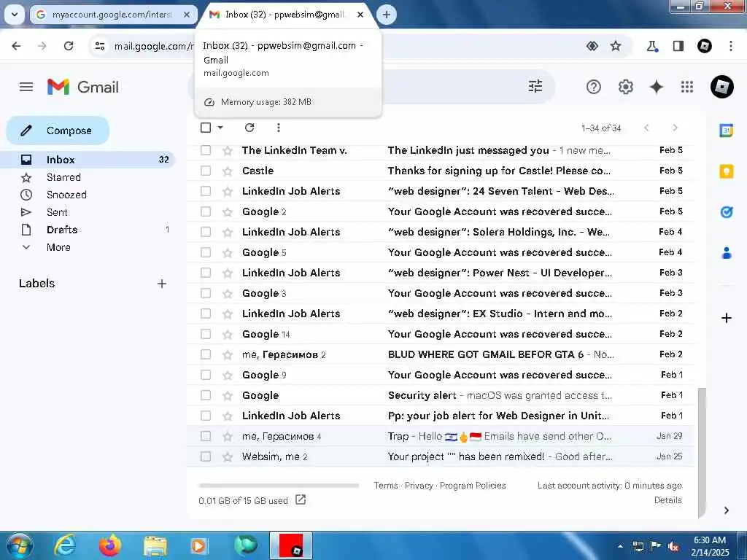Refresh the inbox list
747x560 pixels.
click(249, 128)
